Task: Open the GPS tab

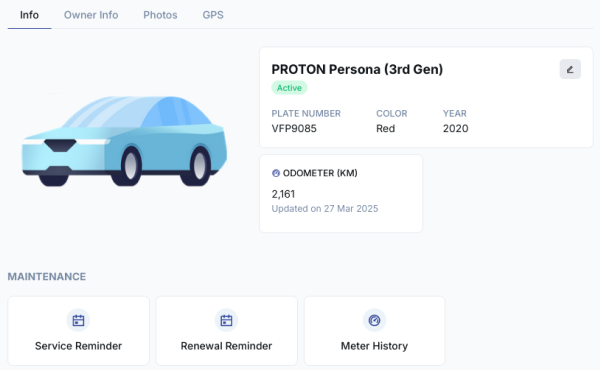Action: click(x=213, y=15)
